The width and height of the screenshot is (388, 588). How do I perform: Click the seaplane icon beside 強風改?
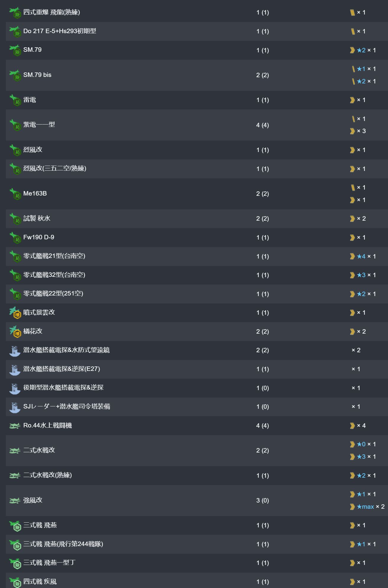(x=15, y=501)
